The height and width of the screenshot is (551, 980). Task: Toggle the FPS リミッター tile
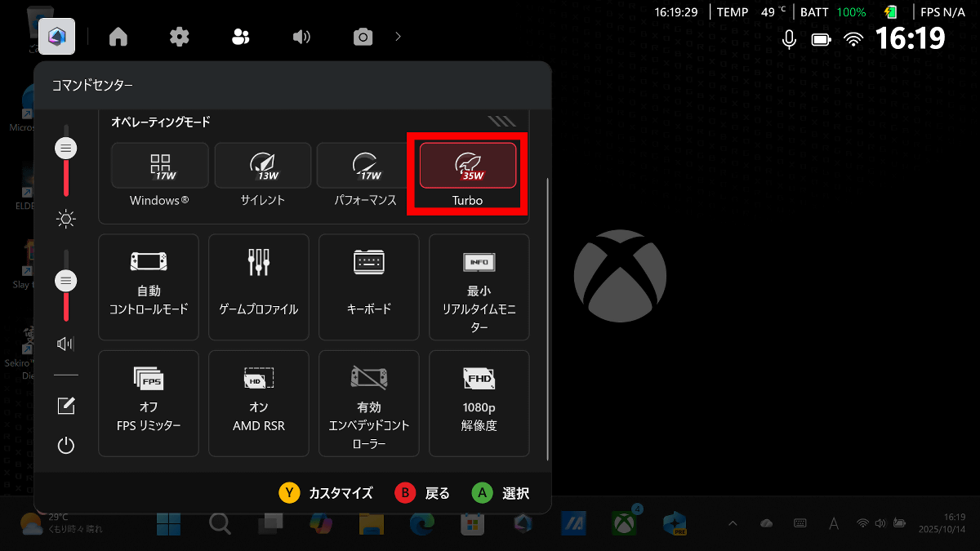[x=149, y=402]
